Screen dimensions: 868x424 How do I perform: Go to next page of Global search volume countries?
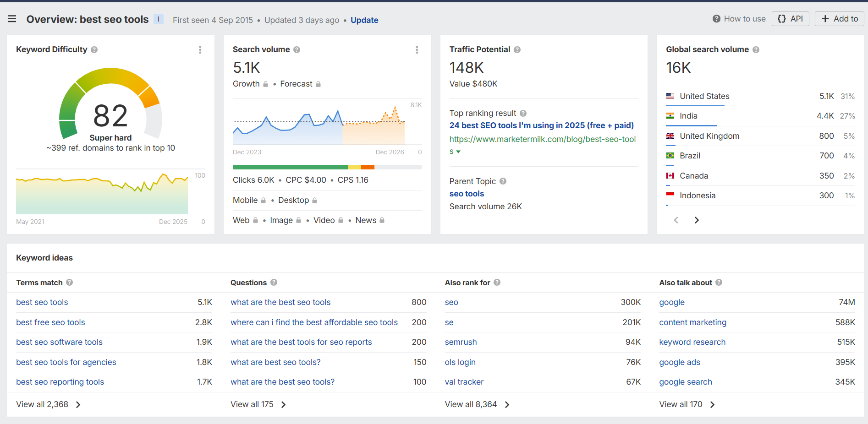[696, 220]
